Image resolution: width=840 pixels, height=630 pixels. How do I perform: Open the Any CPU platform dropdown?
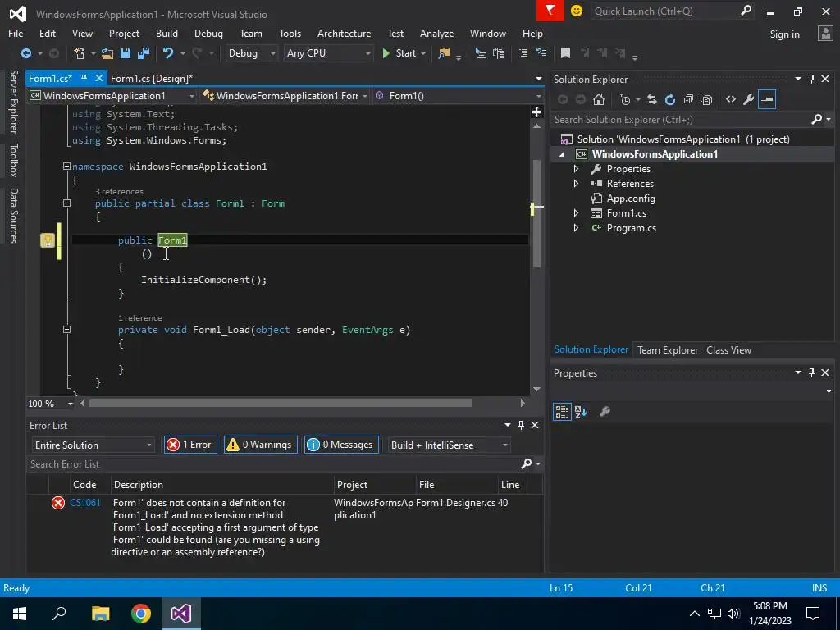(328, 53)
